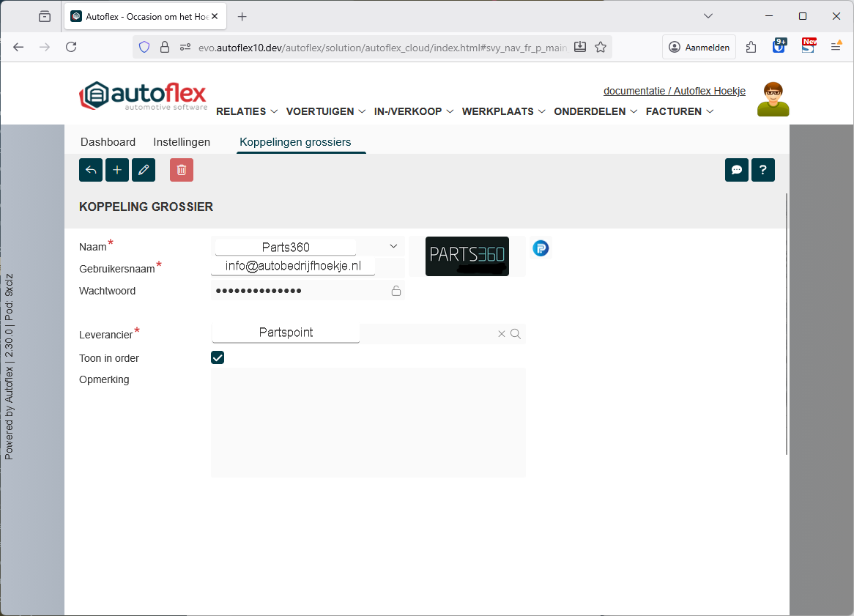854x616 pixels.
Task: Clear the Leverancier field with X
Action: [x=502, y=334]
